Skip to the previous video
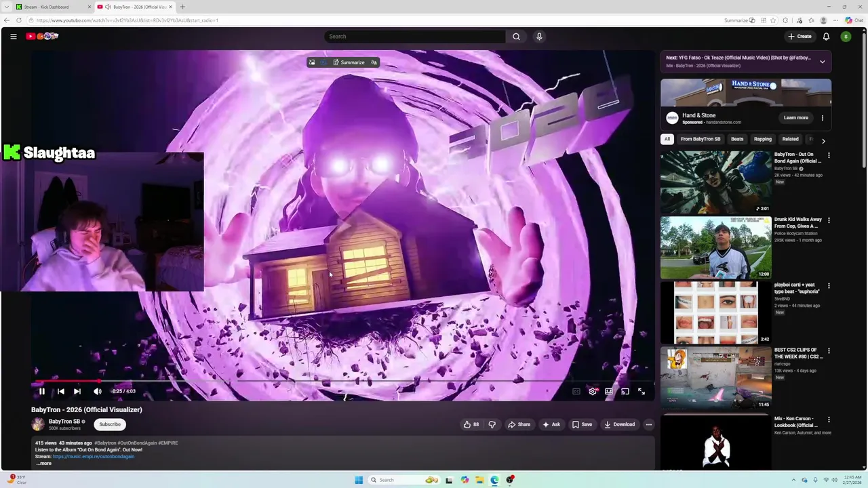868x488 pixels. 60,391
